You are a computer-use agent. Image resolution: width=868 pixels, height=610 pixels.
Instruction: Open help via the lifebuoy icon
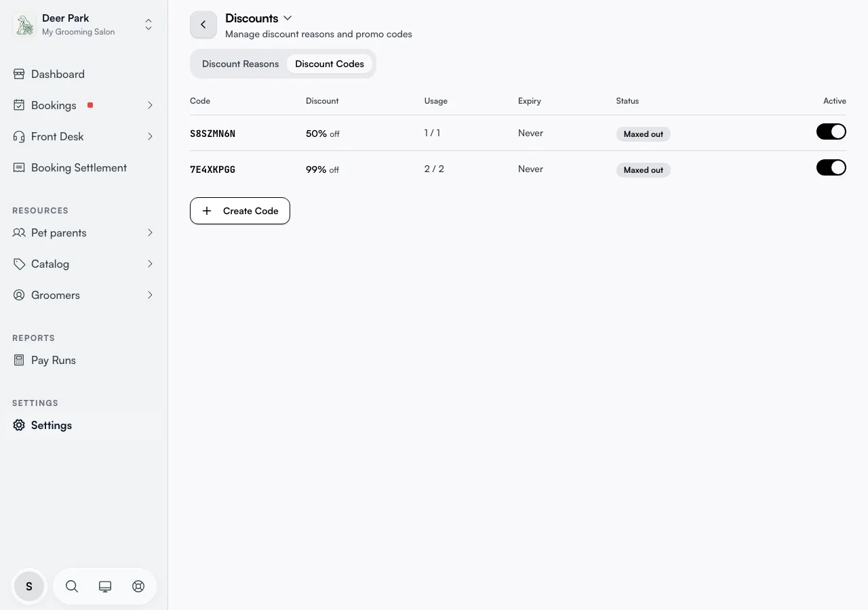138,586
